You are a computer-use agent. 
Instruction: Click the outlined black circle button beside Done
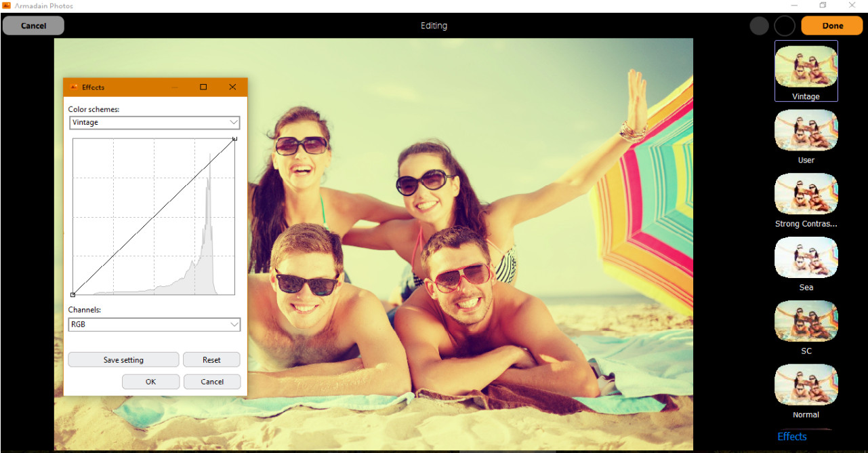(785, 26)
